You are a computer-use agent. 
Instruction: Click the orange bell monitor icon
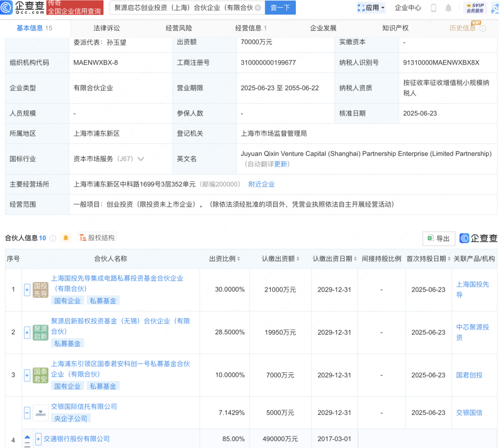coord(66,238)
